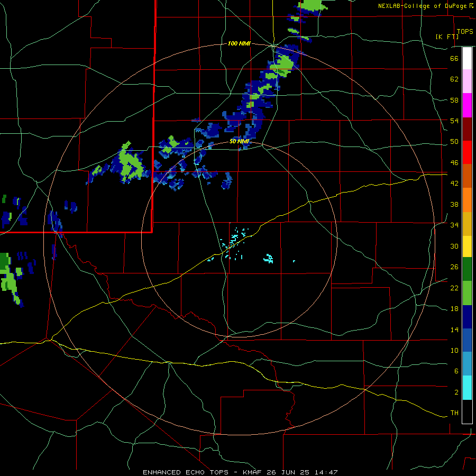The height and width of the screenshot is (476, 476).
Task: Select the 22 scale value
Action: point(454,288)
